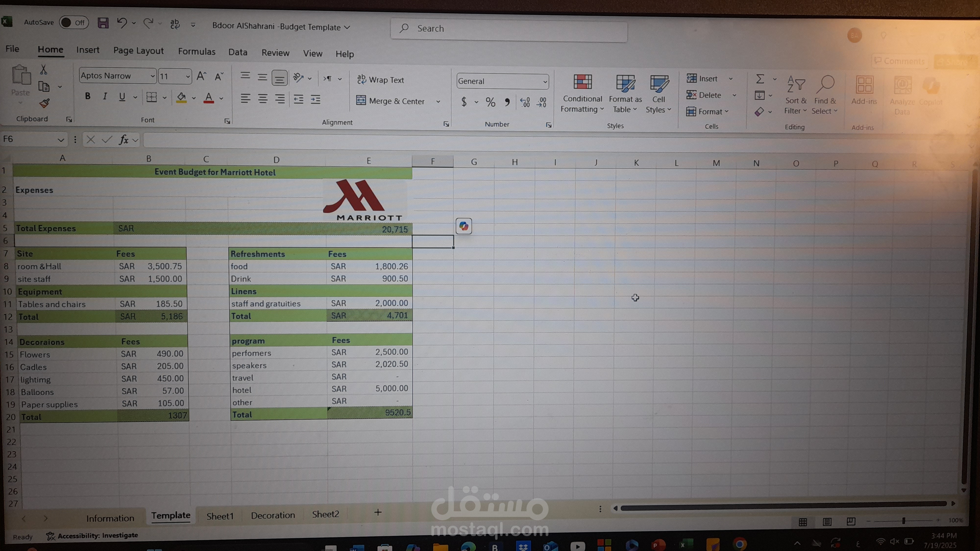Image resolution: width=980 pixels, height=551 pixels.
Task: Click the Merge & Center icon
Action: point(361,100)
